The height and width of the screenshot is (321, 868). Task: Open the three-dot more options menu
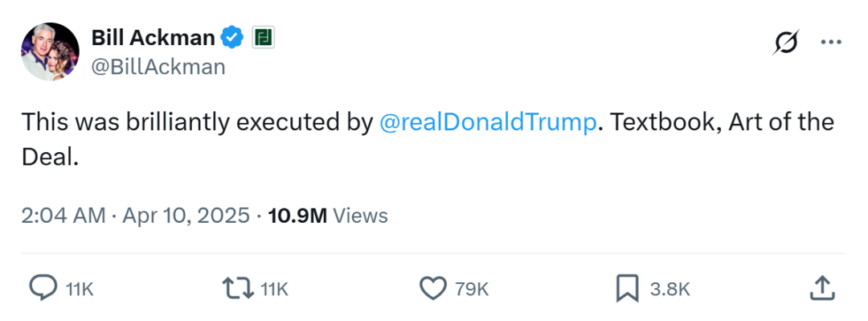pyautogui.click(x=830, y=42)
